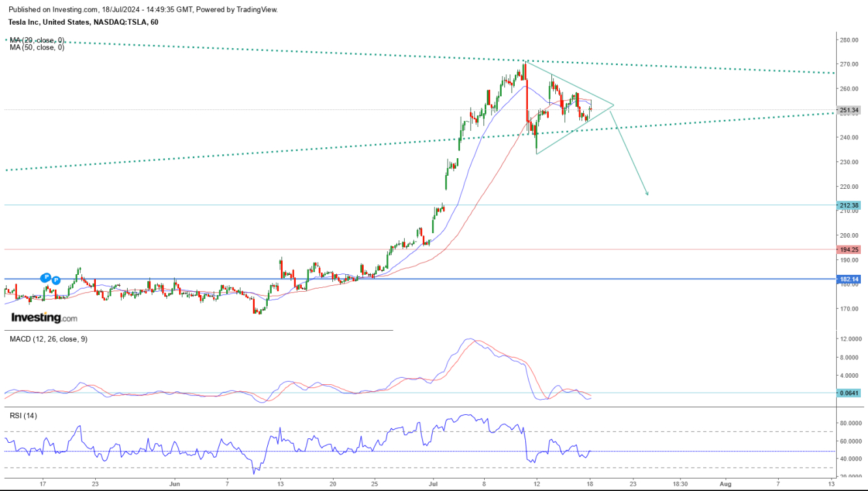Click the Published on Investing.com header text

pos(143,10)
